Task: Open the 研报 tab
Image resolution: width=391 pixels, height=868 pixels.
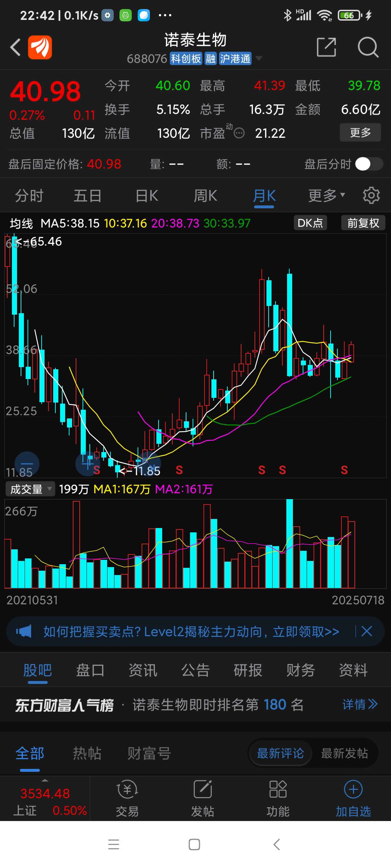Action: point(248,670)
